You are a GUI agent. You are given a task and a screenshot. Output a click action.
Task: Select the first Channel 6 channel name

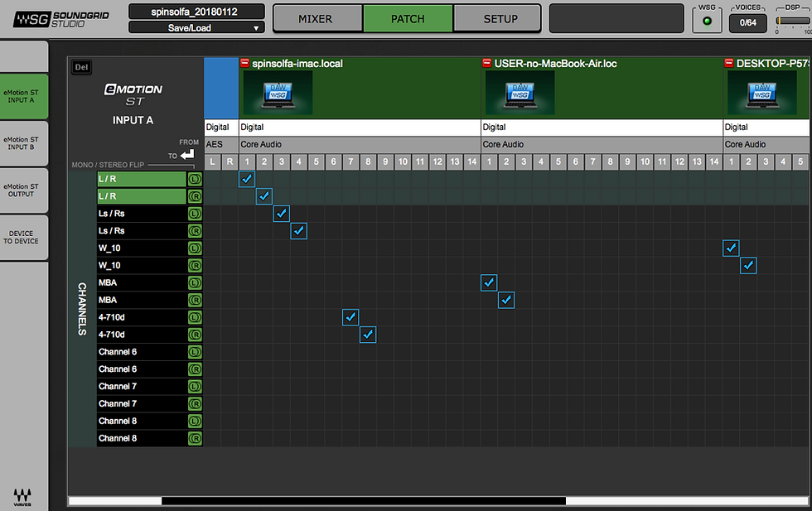[x=142, y=352]
